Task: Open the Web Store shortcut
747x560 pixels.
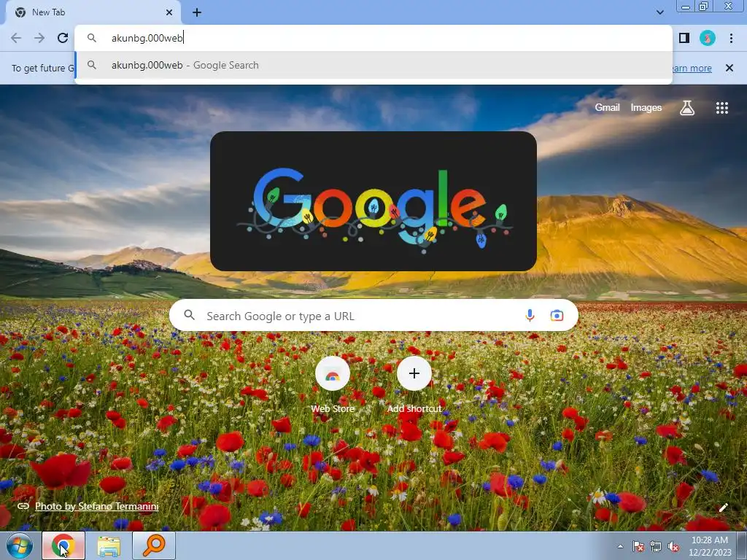Action: [333, 384]
